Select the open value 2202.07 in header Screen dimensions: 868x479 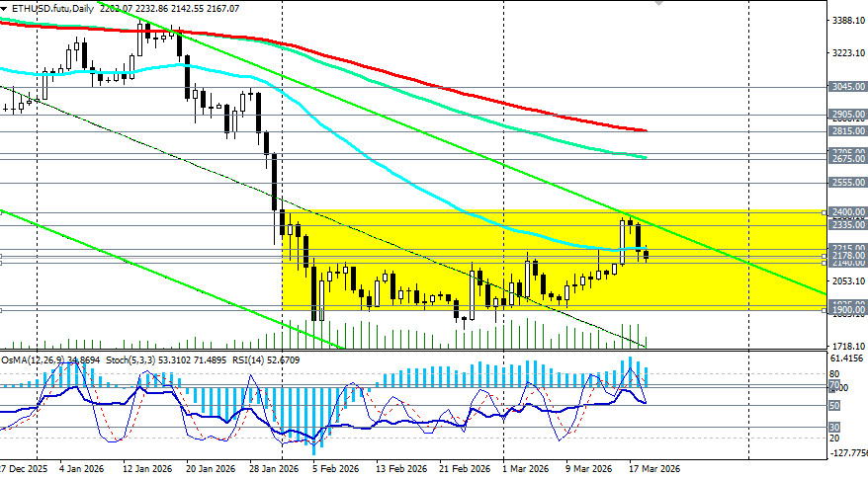(118, 9)
